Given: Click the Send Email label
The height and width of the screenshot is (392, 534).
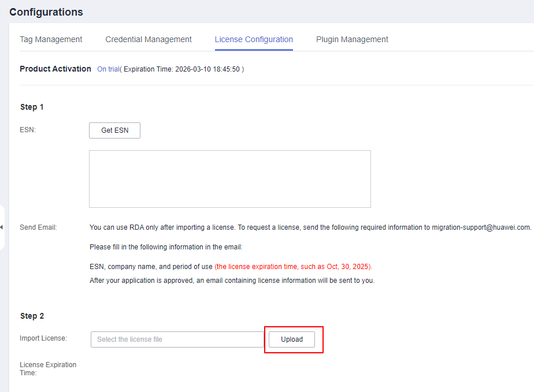Looking at the screenshot, I should click(x=38, y=227).
